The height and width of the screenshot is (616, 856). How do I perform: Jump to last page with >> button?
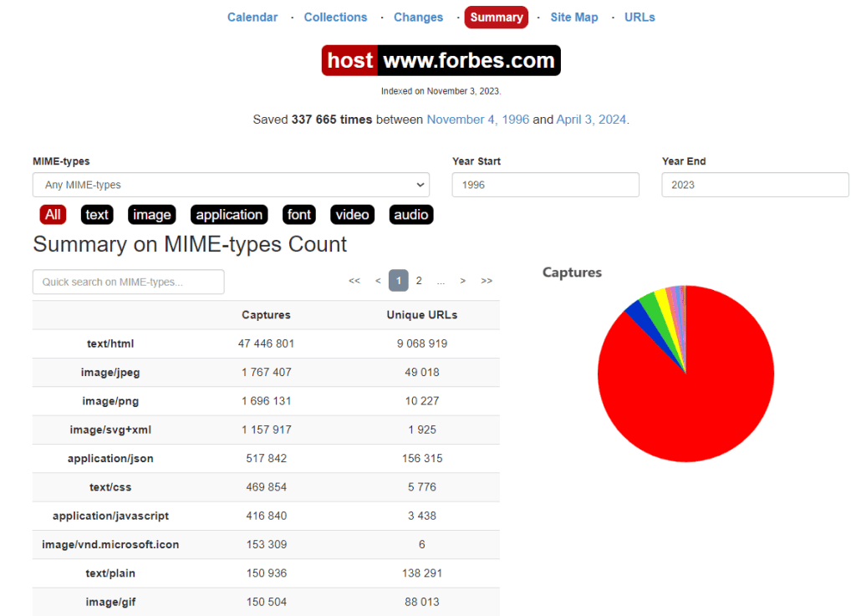pos(487,281)
